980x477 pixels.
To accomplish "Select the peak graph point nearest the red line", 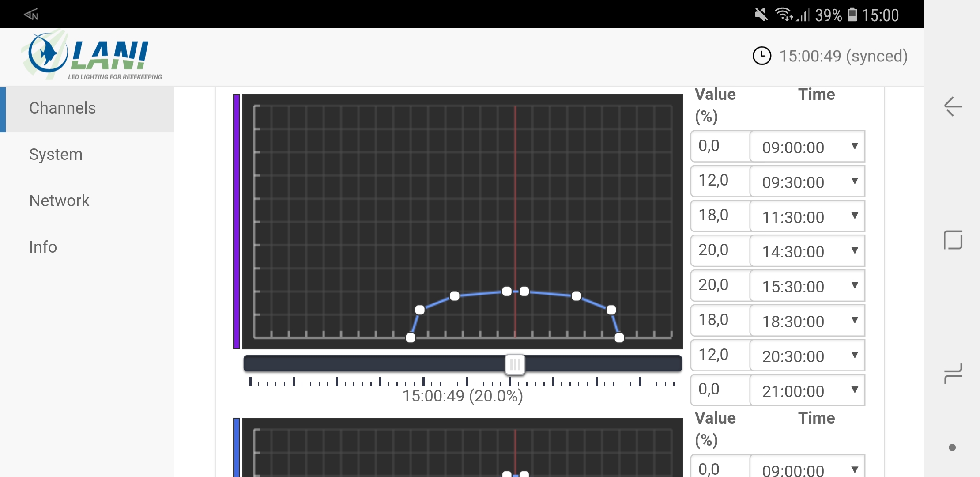I will pyautogui.click(x=507, y=291).
